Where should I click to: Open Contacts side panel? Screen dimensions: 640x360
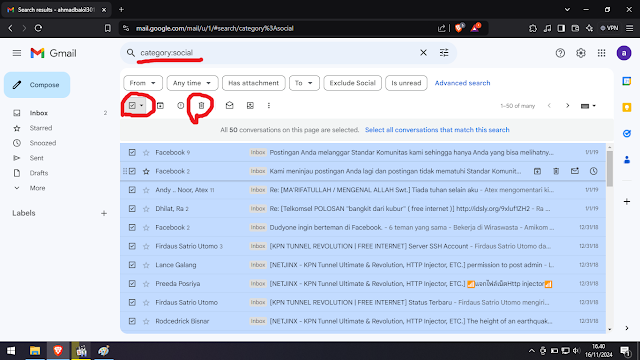click(627, 160)
